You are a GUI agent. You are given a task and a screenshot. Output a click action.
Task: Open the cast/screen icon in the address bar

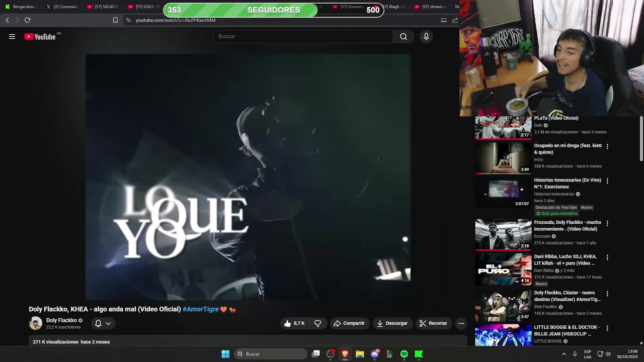pos(444,20)
